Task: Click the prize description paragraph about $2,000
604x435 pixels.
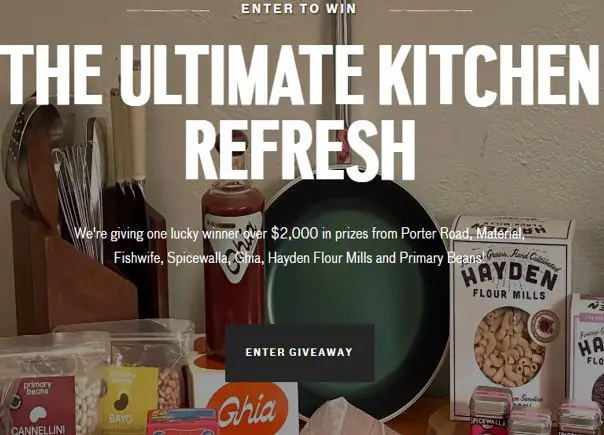Action: pyautogui.click(x=300, y=245)
